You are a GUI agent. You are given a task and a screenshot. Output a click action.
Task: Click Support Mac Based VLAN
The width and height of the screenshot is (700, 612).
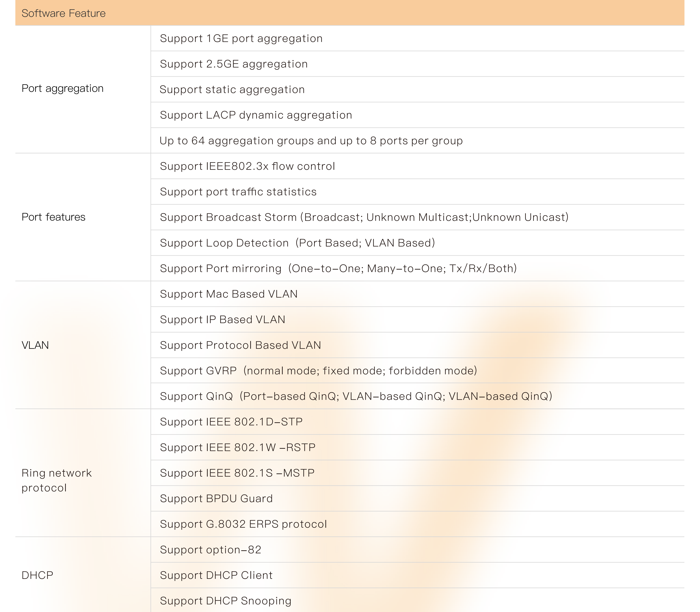point(229,294)
